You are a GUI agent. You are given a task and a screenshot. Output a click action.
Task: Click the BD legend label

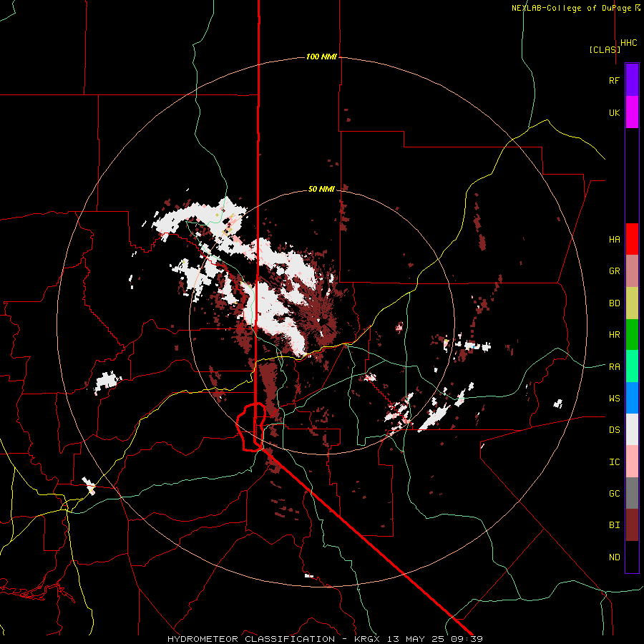coord(614,303)
